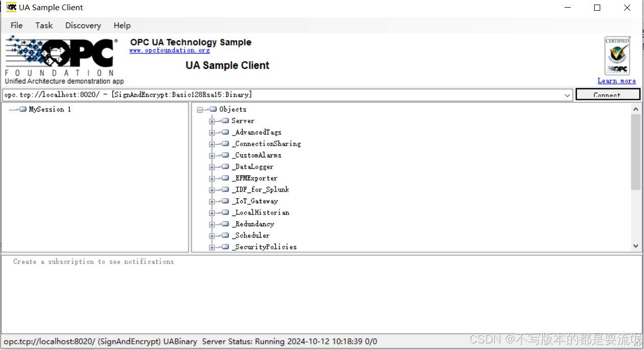The width and height of the screenshot is (644, 350).
Task: Open the Task menu
Action: point(44,25)
